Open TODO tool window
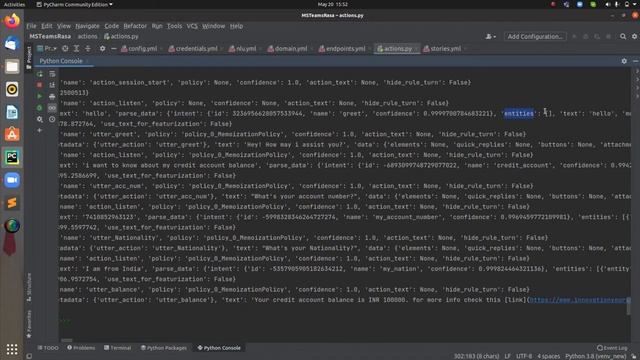This screenshot has width=640, height=360. pyautogui.click(x=48, y=348)
